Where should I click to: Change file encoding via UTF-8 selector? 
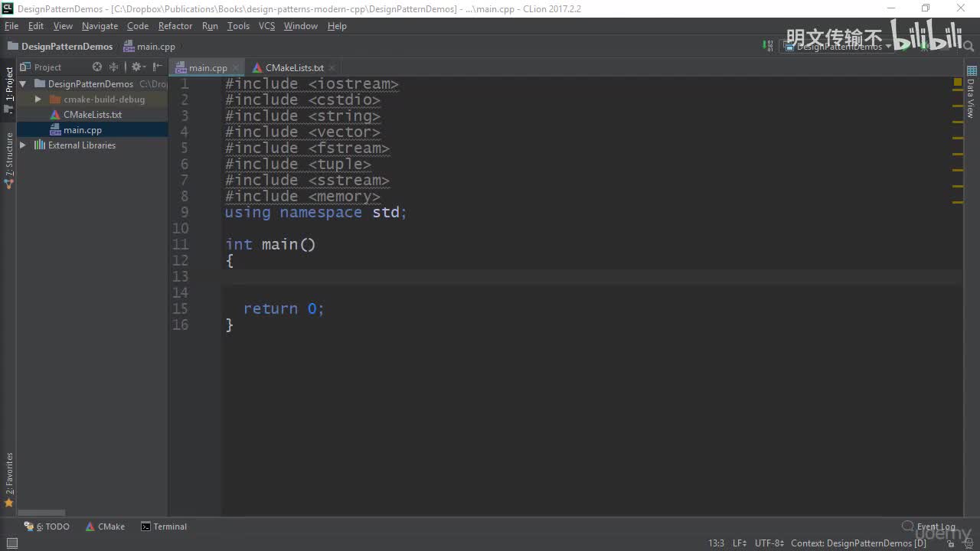point(769,543)
